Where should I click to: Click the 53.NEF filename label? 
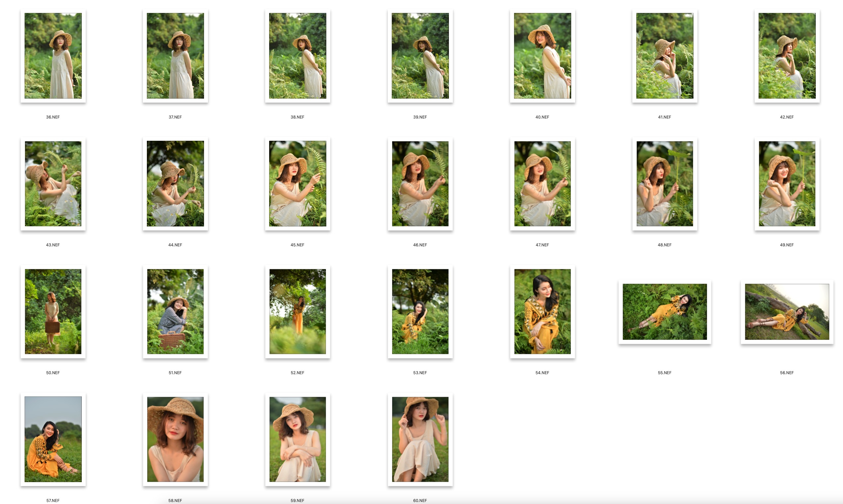[x=420, y=373]
